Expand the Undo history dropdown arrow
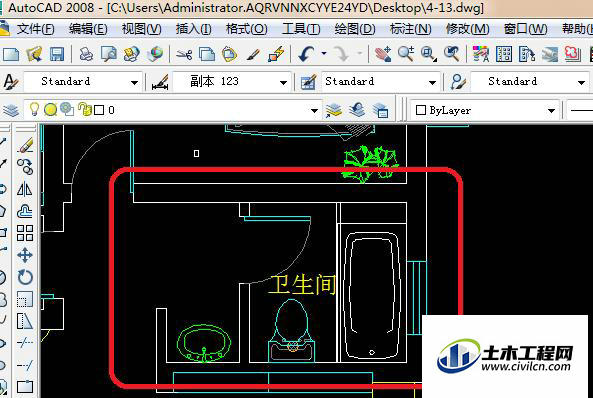The width and height of the screenshot is (593, 398). 324,53
